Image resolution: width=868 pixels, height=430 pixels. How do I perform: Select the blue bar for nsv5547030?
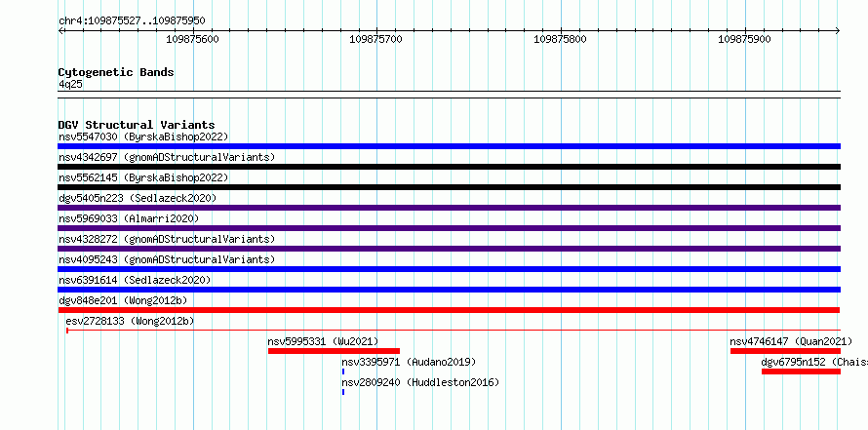coord(449,146)
